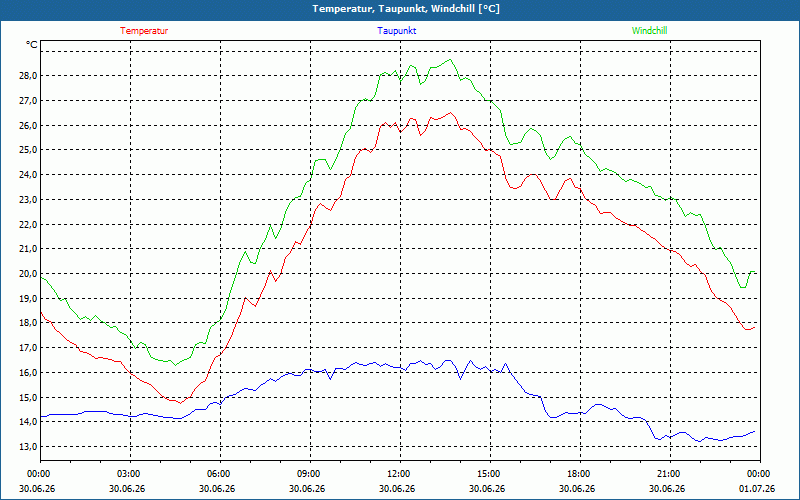
Task: Click the 12:00 time axis label
Action: pos(397,474)
